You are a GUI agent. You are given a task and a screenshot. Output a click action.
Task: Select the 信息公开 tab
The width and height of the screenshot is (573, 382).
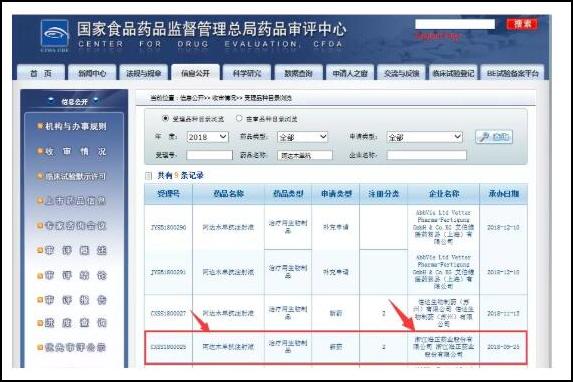click(196, 73)
